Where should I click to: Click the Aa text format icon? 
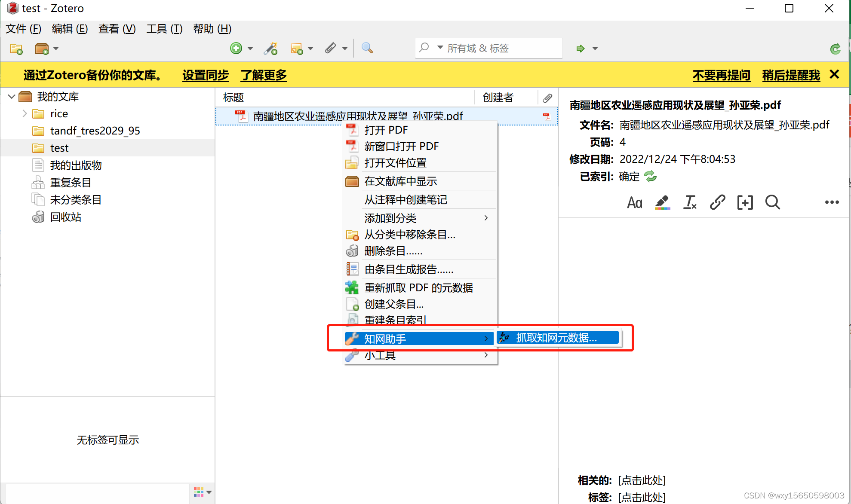635,202
